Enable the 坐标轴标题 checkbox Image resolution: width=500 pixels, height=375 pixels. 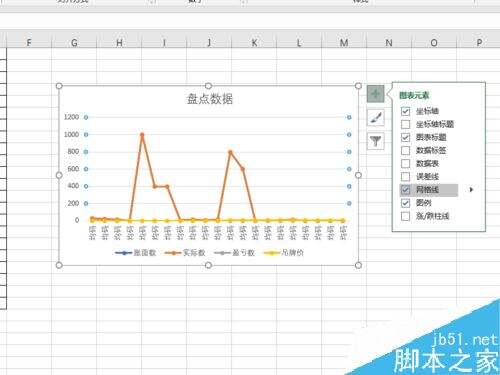click(405, 124)
